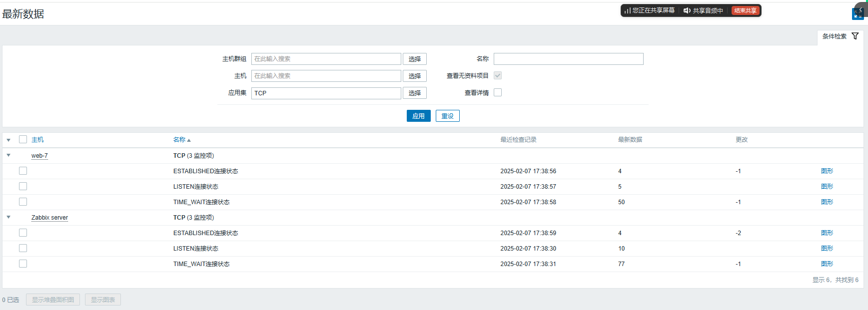The image size is (868, 310).
Task: Select web-7 LISTEN连接状态 row checkbox
Action: tap(23, 186)
